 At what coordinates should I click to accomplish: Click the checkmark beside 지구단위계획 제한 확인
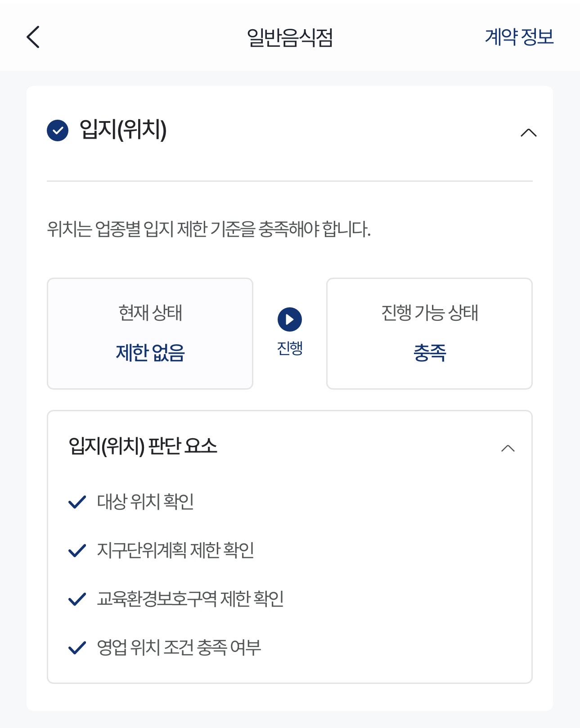(x=77, y=550)
